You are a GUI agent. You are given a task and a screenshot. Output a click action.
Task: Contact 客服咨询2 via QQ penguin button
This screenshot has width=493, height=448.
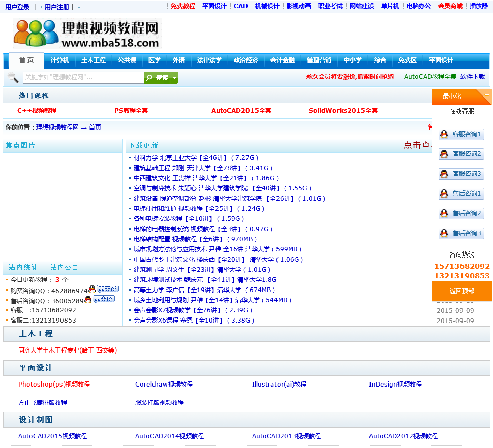461,154
